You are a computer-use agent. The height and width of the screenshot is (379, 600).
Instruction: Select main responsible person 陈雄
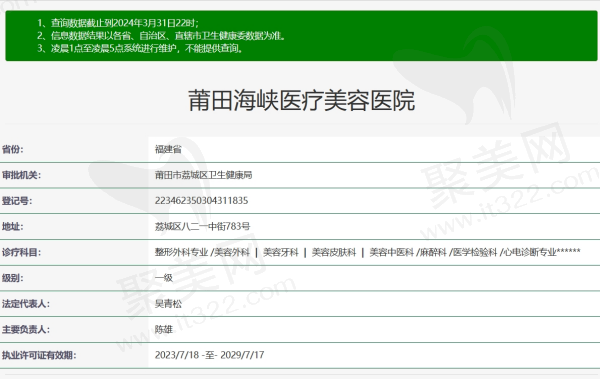(x=164, y=330)
